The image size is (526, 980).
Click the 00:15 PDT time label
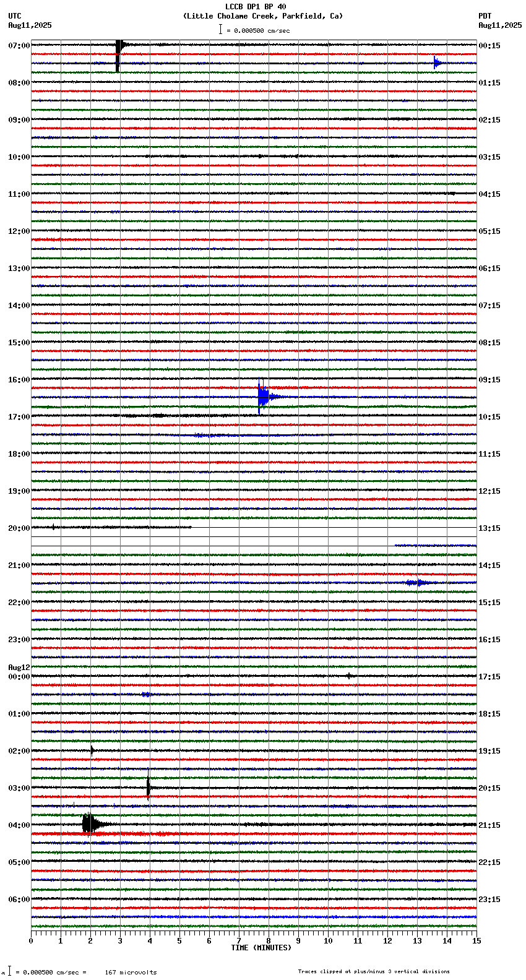click(x=489, y=46)
